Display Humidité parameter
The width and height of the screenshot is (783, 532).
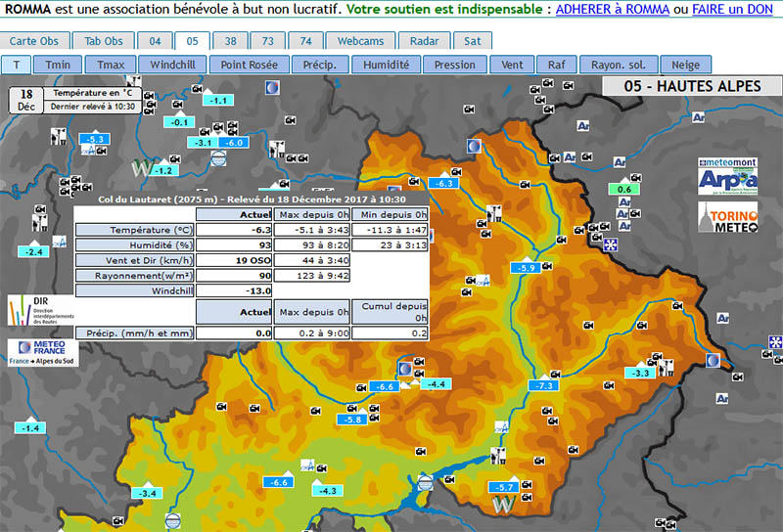pyautogui.click(x=386, y=65)
